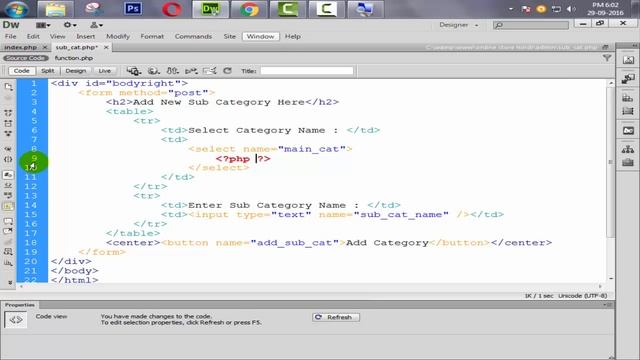Select the Source Code related-files button
Image resolution: width=640 pixels, height=360 pixels.
click(x=25, y=58)
